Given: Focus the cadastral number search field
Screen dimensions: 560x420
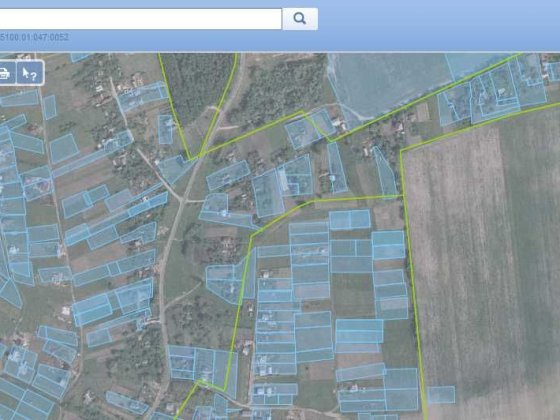Looking at the screenshot, I should [x=140, y=19].
